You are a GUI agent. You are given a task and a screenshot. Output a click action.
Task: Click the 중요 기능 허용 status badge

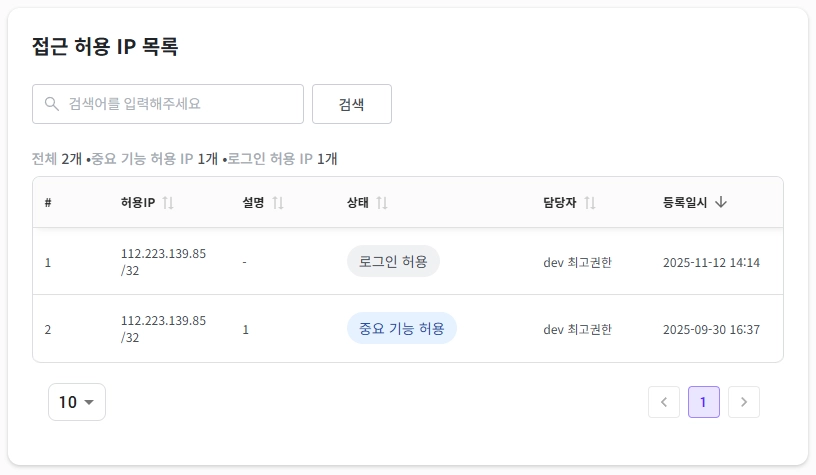pos(402,328)
